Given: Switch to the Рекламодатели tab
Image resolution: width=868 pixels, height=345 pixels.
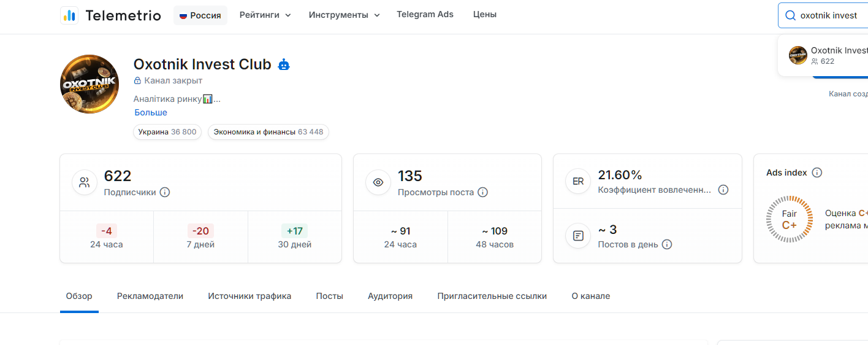Looking at the screenshot, I should 150,296.
